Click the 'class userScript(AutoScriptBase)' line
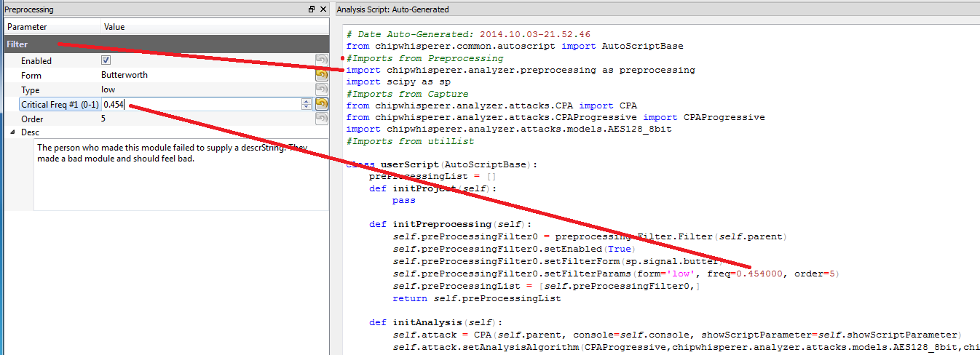This screenshot has height=355, width=980. coord(442,165)
